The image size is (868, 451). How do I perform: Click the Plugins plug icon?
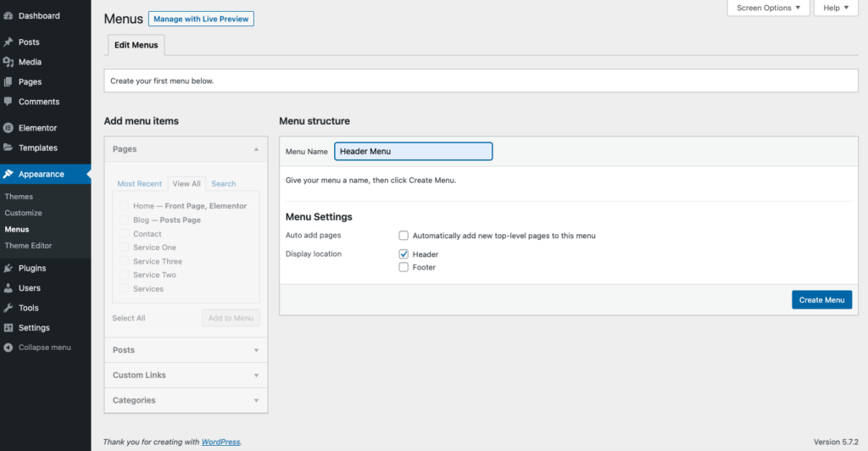(8, 269)
